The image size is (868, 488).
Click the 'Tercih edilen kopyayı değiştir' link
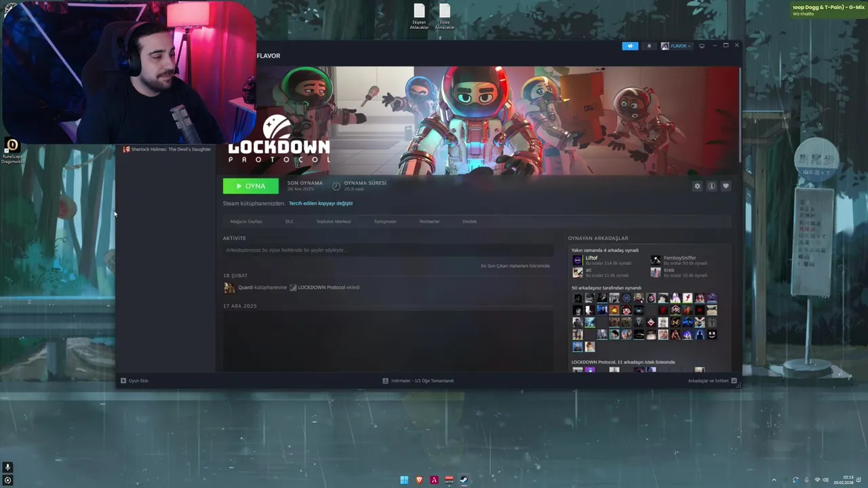pyautogui.click(x=321, y=203)
